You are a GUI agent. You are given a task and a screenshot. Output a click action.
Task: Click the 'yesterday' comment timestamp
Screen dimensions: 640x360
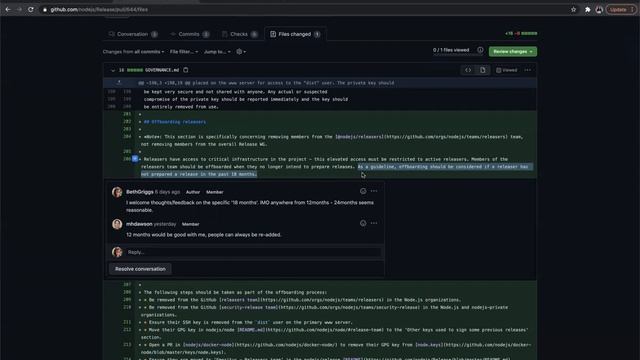click(165, 224)
